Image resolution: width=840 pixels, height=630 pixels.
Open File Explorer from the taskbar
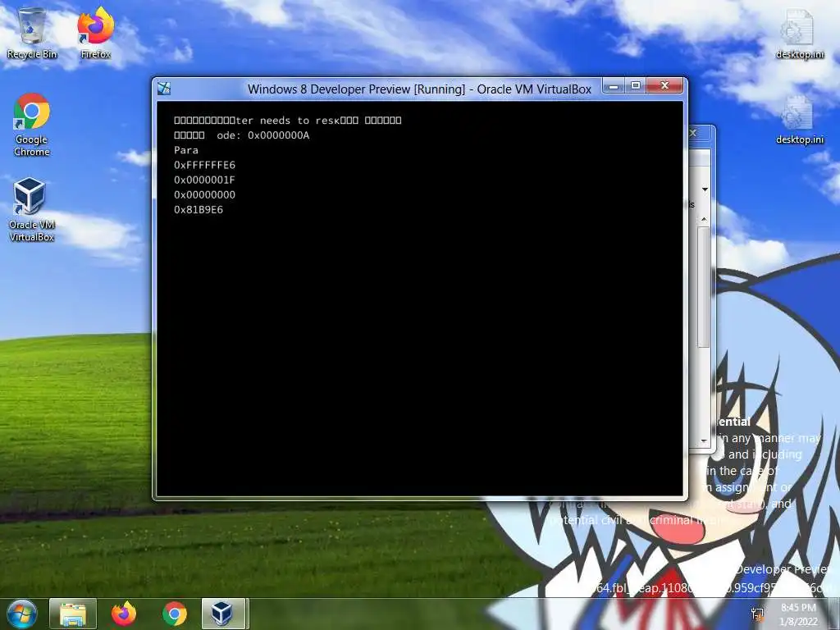click(x=73, y=614)
